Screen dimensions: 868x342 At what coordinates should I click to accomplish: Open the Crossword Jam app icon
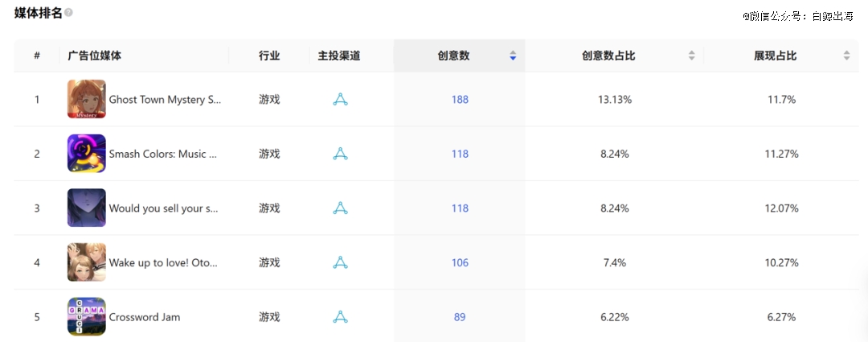[x=86, y=317]
